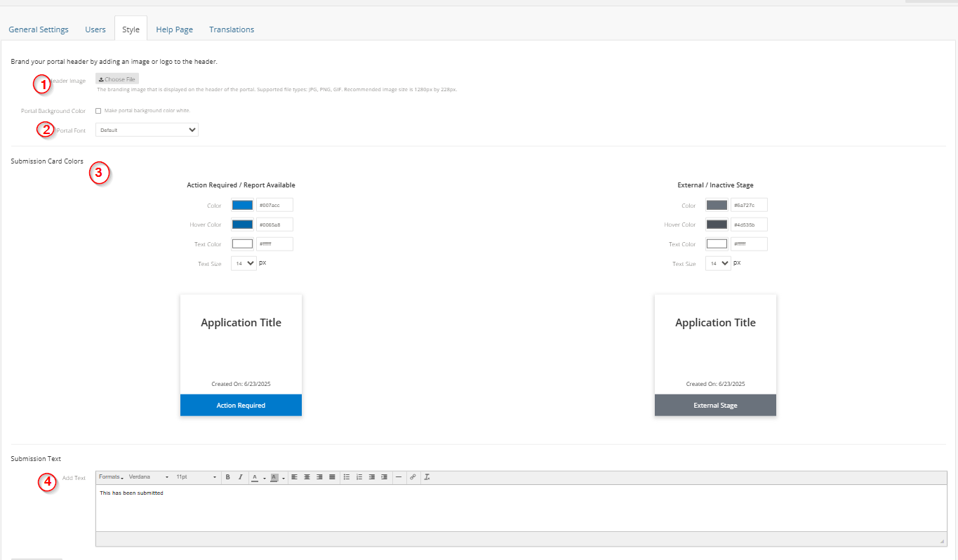Enable the white portal background color checkbox

tap(98, 110)
